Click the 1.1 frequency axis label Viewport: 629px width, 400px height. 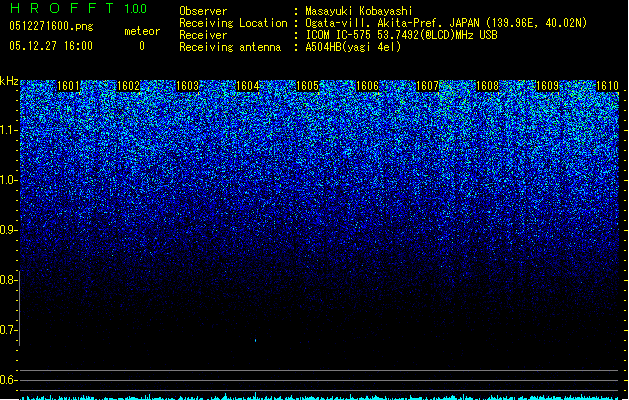point(8,130)
